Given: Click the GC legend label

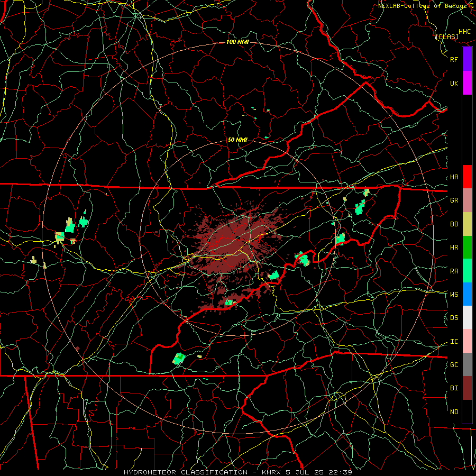Looking at the screenshot, I should pos(454,365).
